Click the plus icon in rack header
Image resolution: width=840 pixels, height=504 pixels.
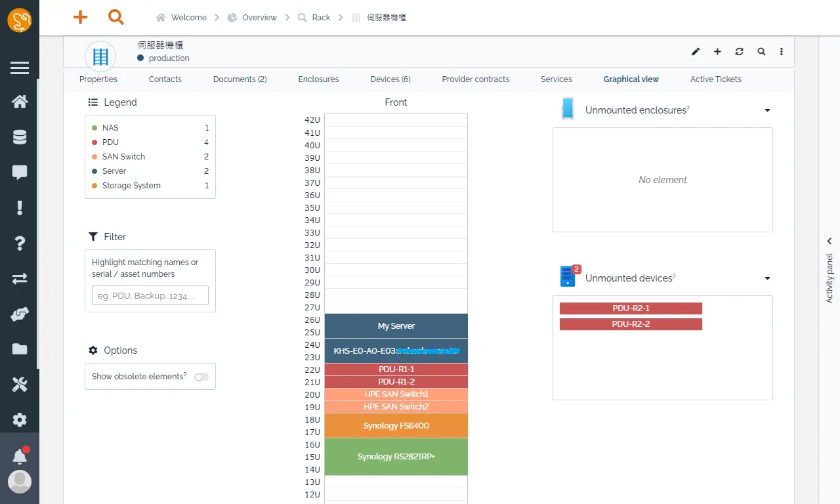[x=717, y=52]
